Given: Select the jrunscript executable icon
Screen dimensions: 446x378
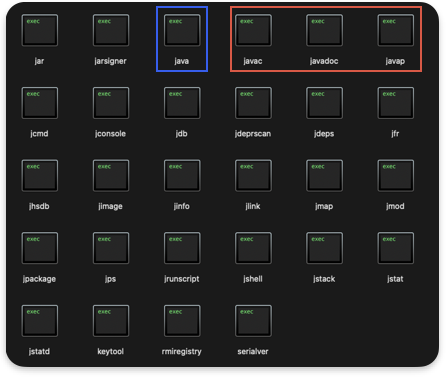Looking at the screenshot, I should [182, 248].
